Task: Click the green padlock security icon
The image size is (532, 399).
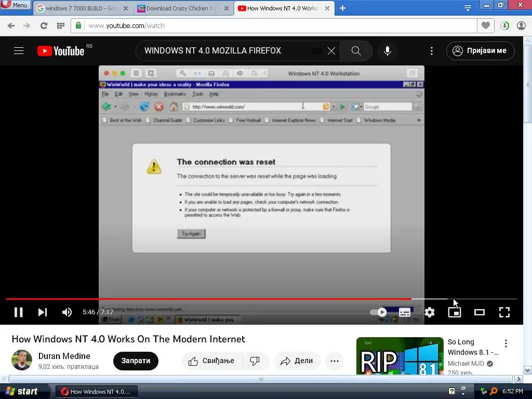Action: (78, 25)
